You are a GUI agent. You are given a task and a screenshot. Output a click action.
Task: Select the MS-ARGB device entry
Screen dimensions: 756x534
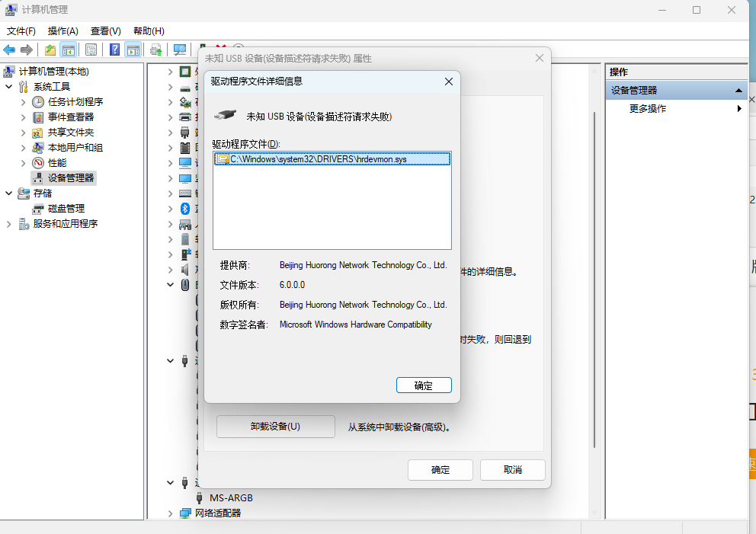(231, 497)
